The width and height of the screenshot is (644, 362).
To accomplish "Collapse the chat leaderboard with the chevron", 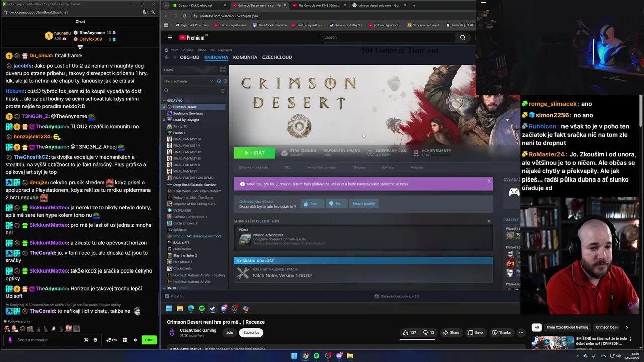I will (x=80, y=47).
